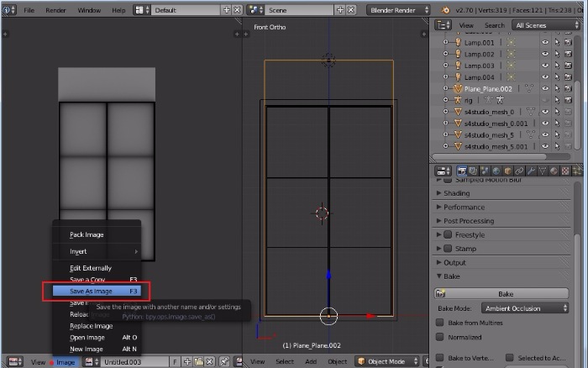588x368 pixels.
Task: Enable Bake from Multires checkbox
Action: (440, 323)
